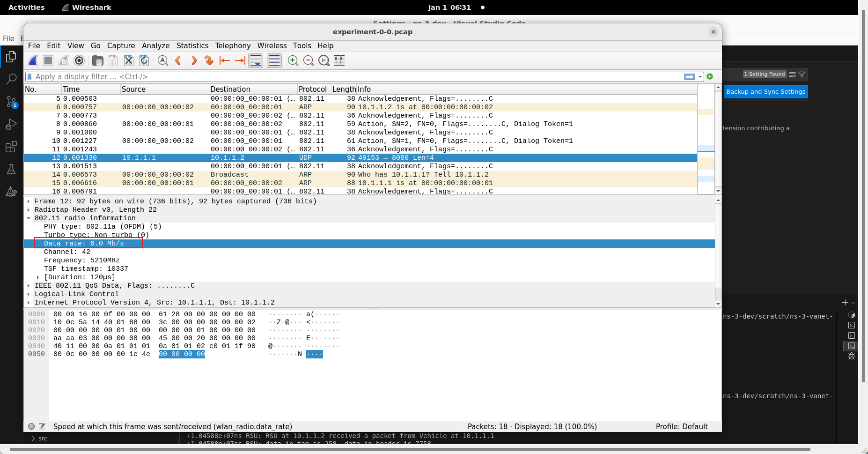The image size is (868, 454).
Task: Jump to the last packet icon
Action: (x=240, y=60)
